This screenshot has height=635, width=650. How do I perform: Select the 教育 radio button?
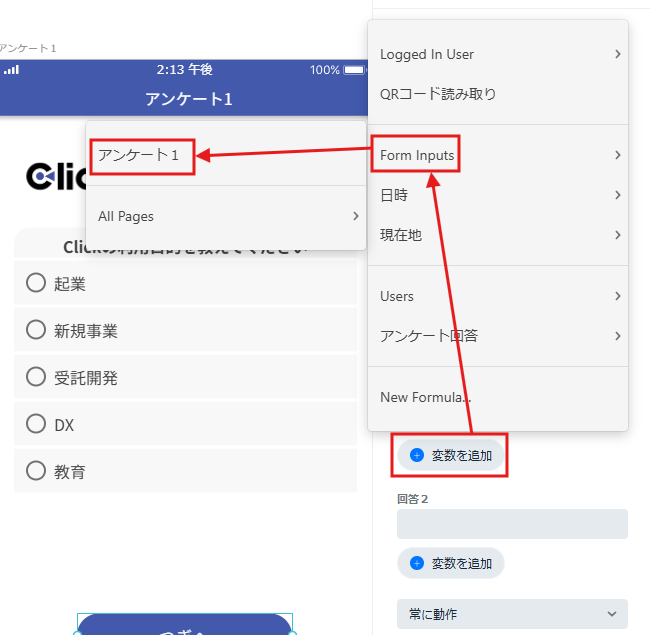coord(36,471)
